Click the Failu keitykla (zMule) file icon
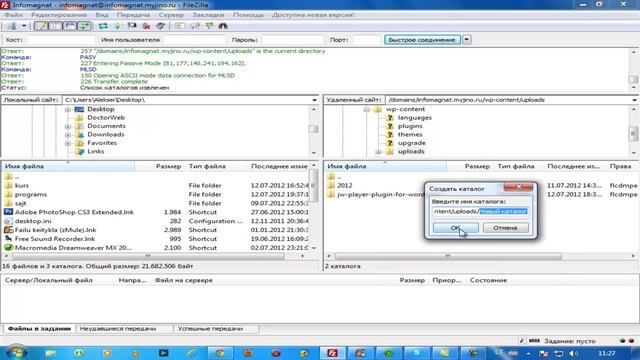640x360 pixels. point(8,230)
